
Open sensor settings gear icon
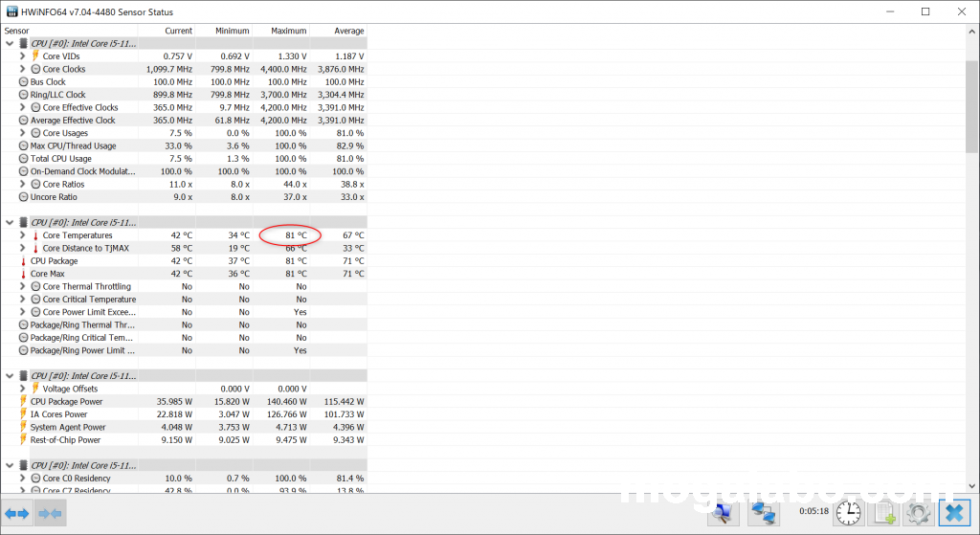tap(918, 513)
